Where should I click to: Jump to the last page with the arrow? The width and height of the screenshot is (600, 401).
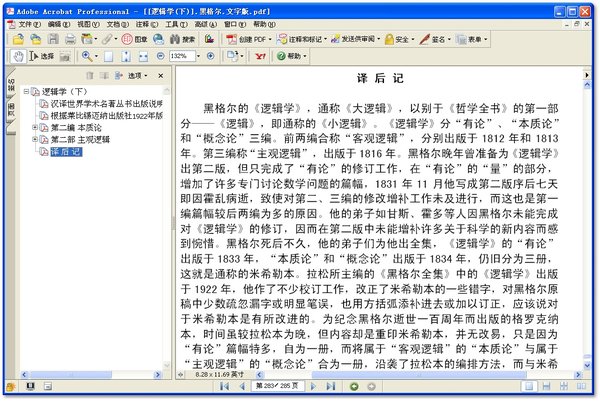331,386
